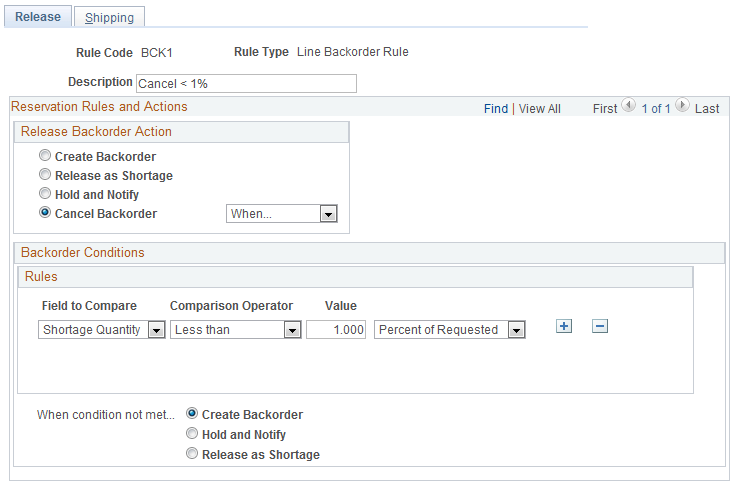This screenshot has width=739, height=490.
Task: Switch to the Shipping tab
Action: coord(109,17)
